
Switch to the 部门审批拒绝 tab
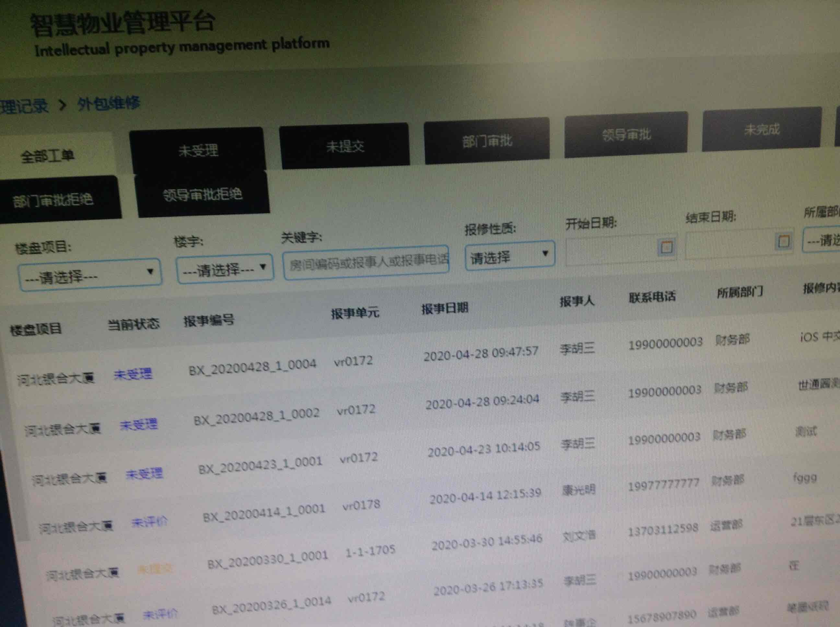pyautogui.click(x=53, y=199)
